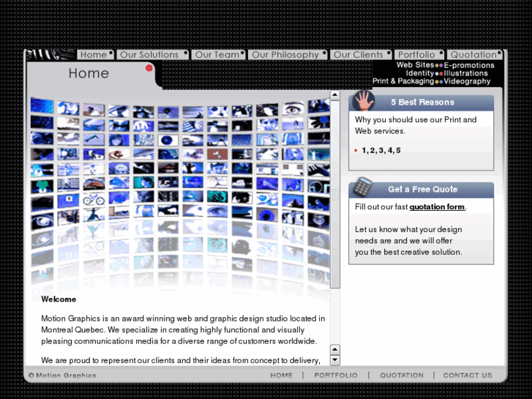532x399 pixels.
Task: Click the red dot beside Home heading
Action: click(149, 68)
